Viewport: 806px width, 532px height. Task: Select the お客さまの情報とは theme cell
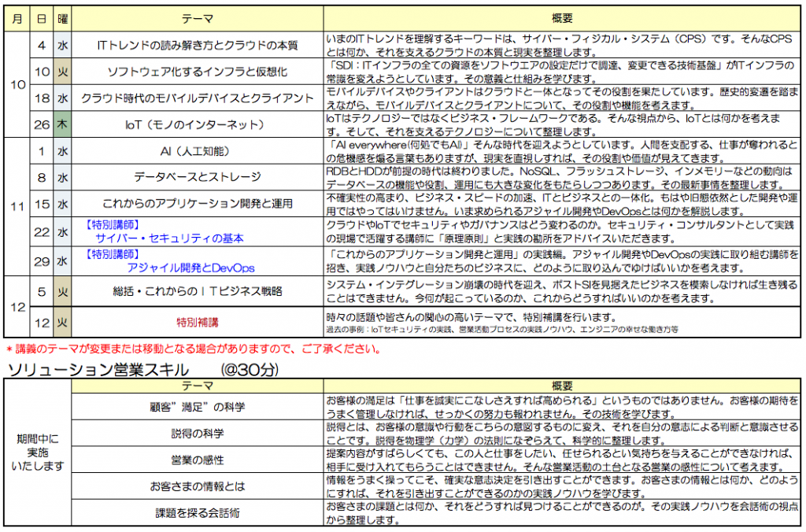coord(198,486)
